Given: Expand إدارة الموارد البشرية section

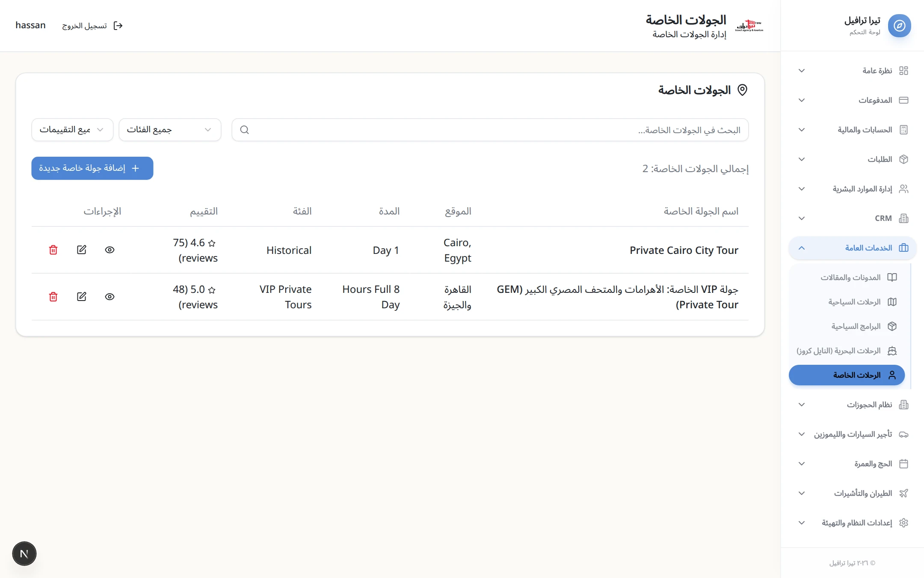Looking at the screenshot, I should (x=853, y=189).
